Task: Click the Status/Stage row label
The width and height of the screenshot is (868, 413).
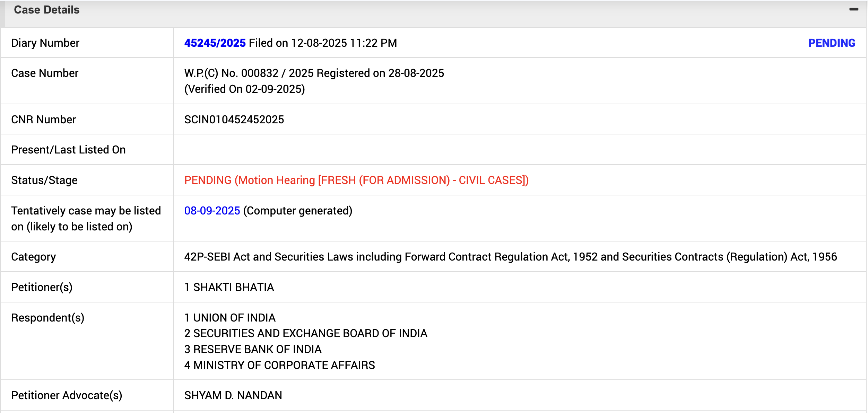Action: [44, 180]
